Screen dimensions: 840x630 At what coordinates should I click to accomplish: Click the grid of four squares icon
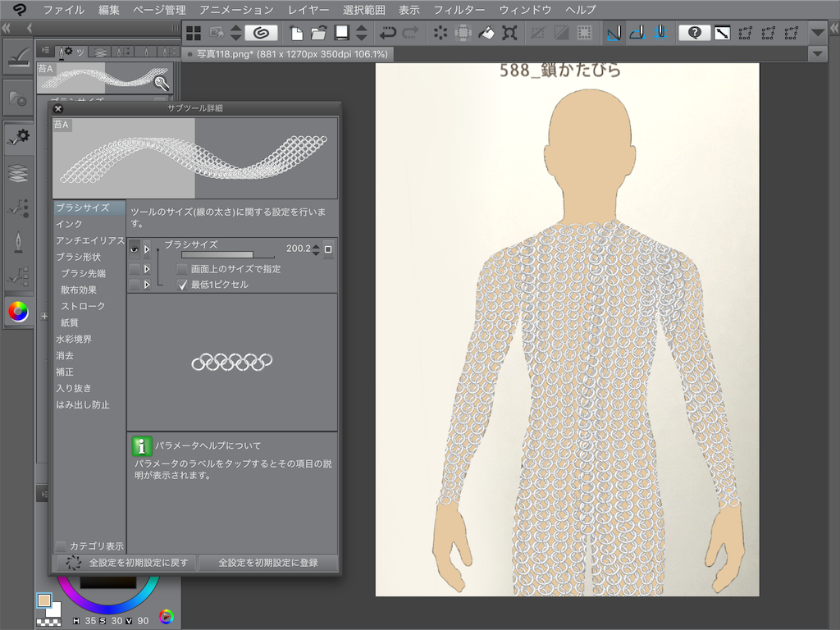[194, 33]
